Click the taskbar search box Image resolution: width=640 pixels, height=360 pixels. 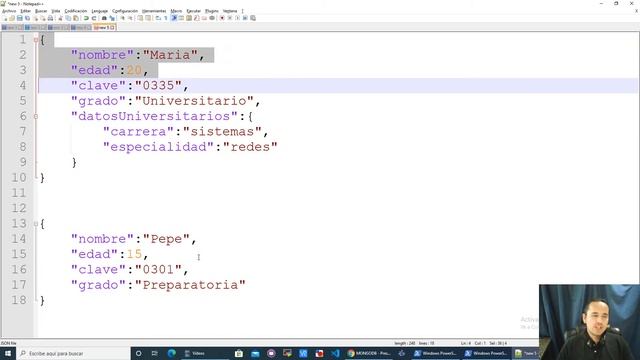73,353
